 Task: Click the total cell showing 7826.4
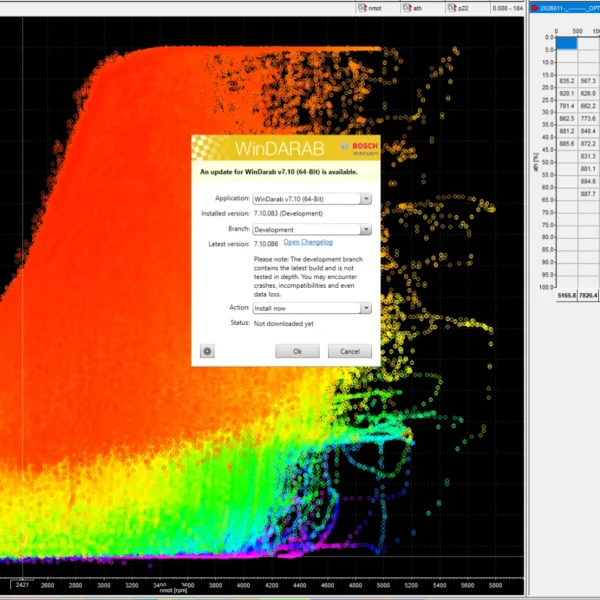click(588, 295)
